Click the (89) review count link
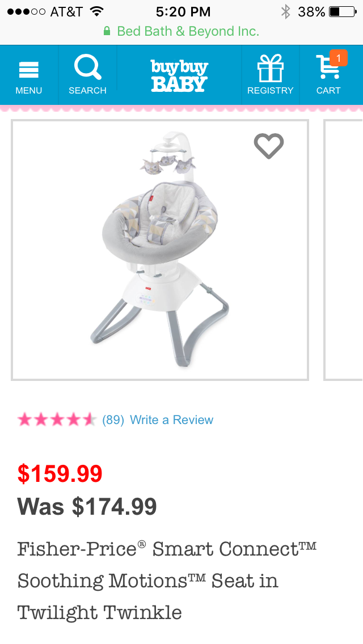The width and height of the screenshot is (363, 644). click(113, 420)
